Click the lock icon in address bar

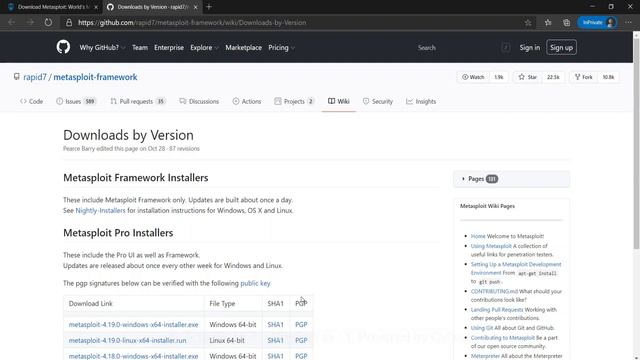(69, 22)
